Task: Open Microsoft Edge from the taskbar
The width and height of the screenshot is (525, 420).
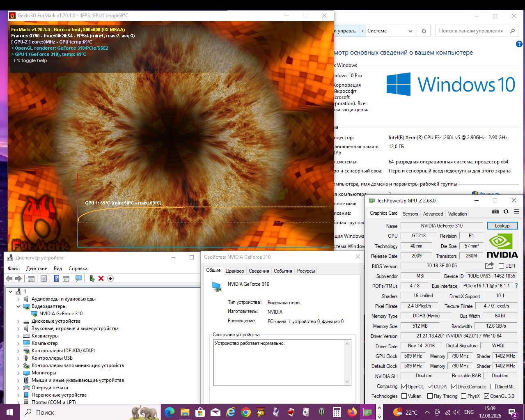Action: [170, 412]
